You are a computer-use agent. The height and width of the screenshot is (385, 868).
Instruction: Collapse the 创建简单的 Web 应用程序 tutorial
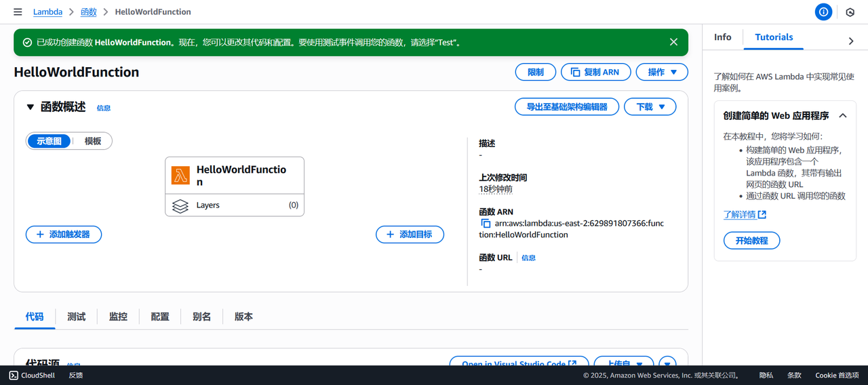[x=843, y=116]
